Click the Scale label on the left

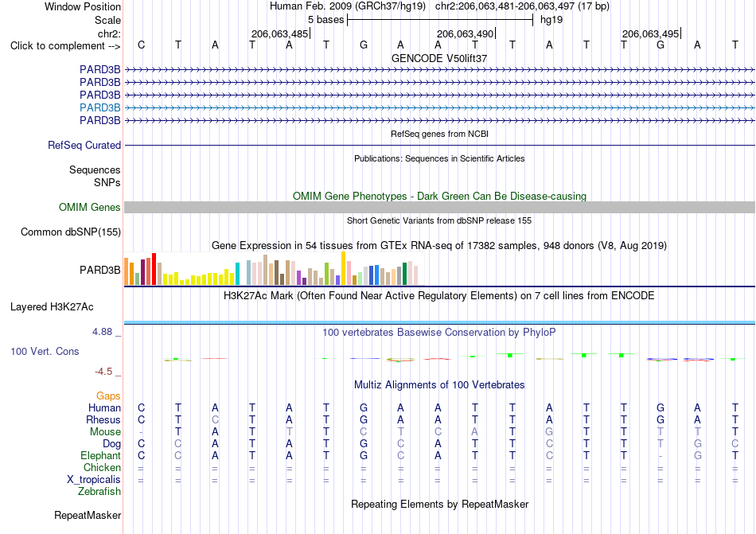tap(107, 20)
